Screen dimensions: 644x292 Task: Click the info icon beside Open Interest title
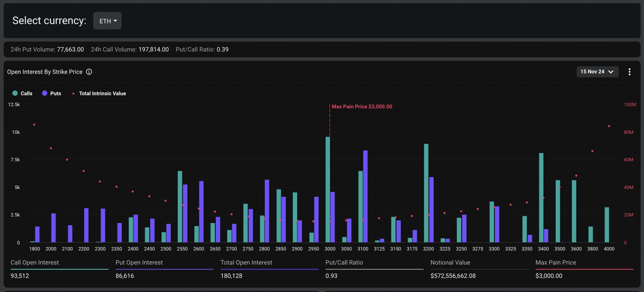point(89,72)
